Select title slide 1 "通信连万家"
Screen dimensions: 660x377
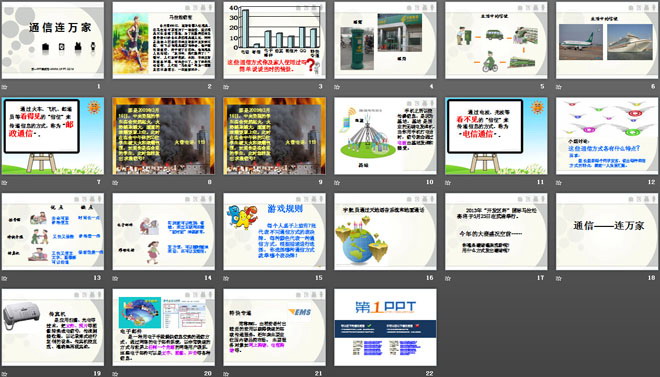[53, 40]
